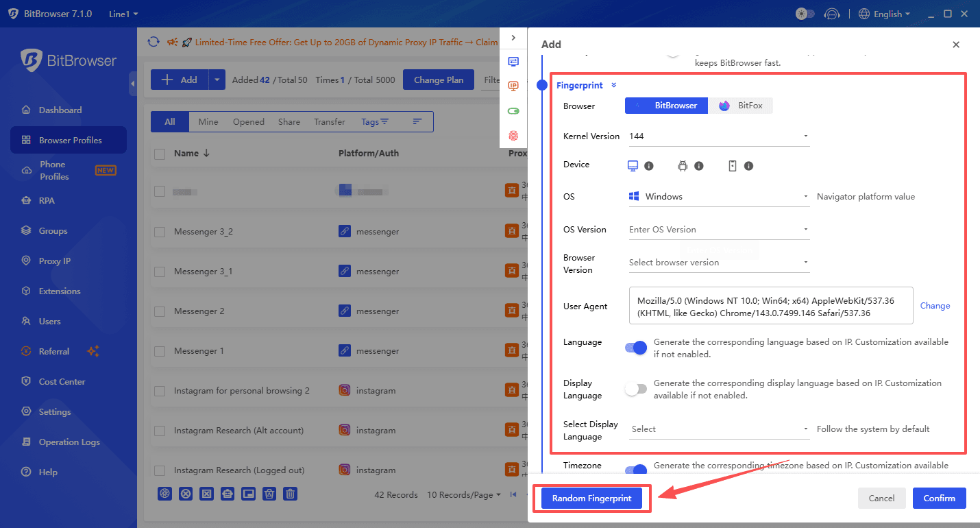This screenshot has height=528, width=980.
Task: Select the red fingerprint icon in the side strip
Action: [x=514, y=135]
